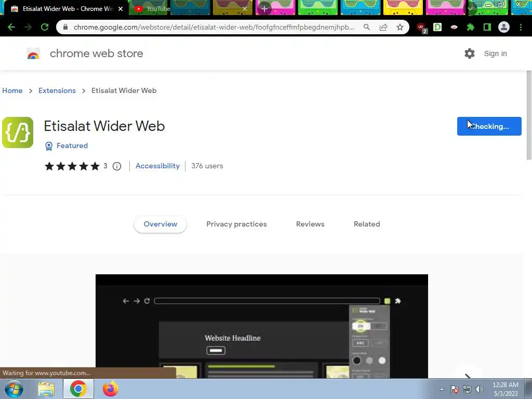Image resolution: width=532 pixels, height=399 pixels.
Task: Click the network tray icon
Action: pos(467,389)
